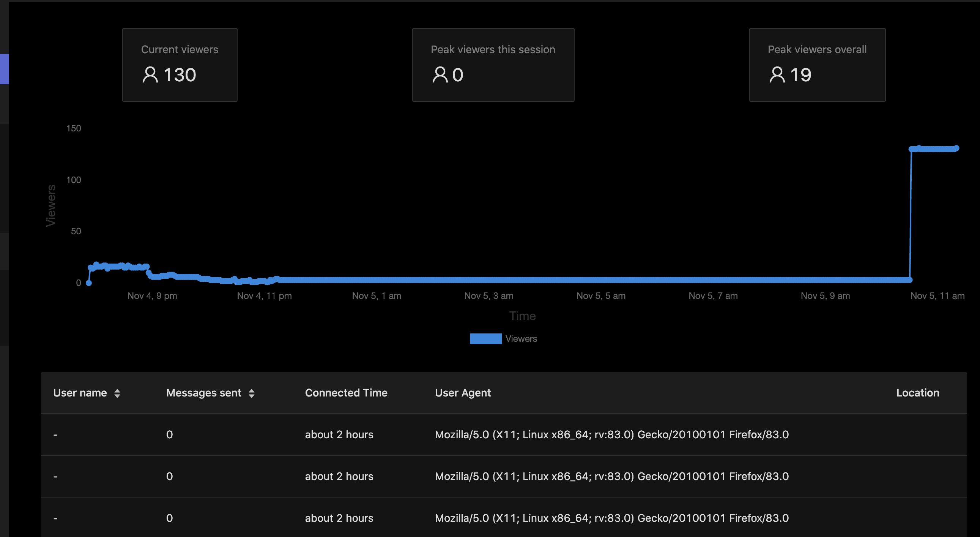Open the Connected Time column header
Screen dimensions: 980x537
pos(346,393)
